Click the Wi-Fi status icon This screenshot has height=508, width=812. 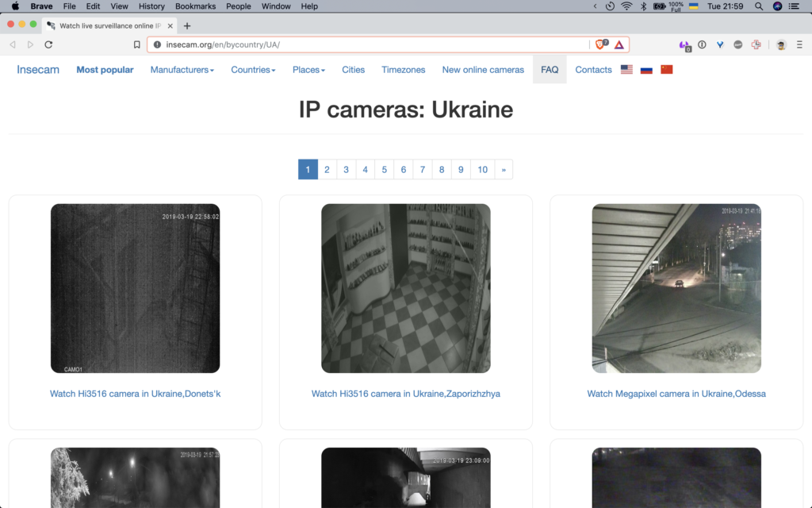coord(626,6)
